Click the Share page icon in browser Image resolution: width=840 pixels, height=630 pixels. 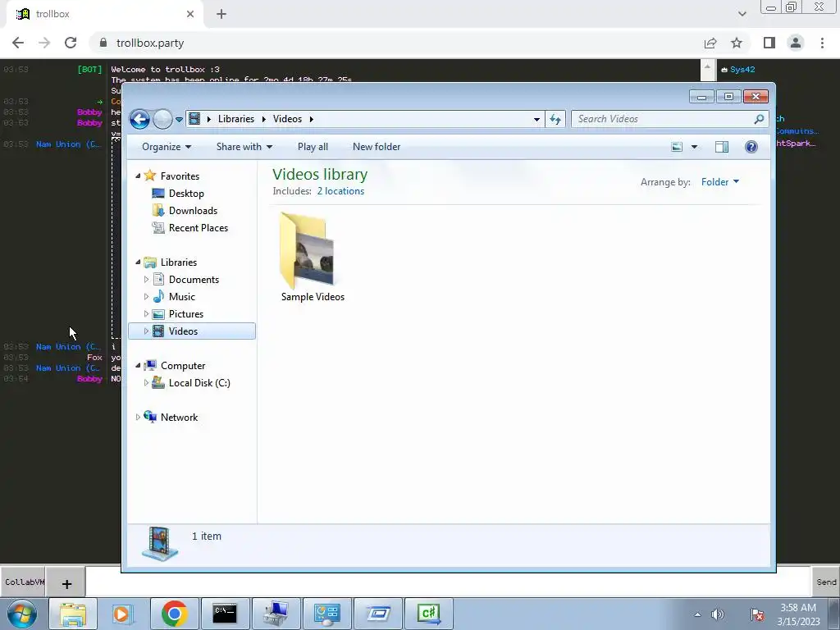pos(710,43)
